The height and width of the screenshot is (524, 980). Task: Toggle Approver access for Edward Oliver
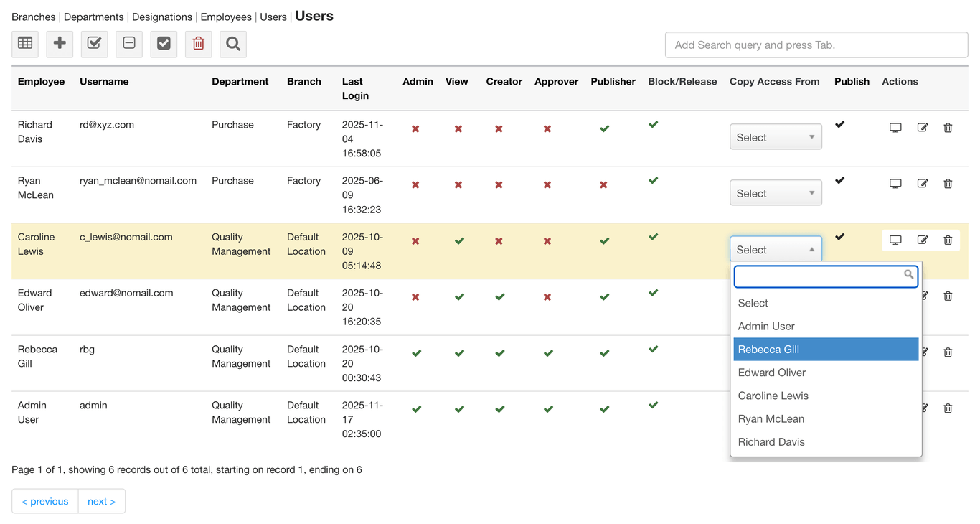547,297
